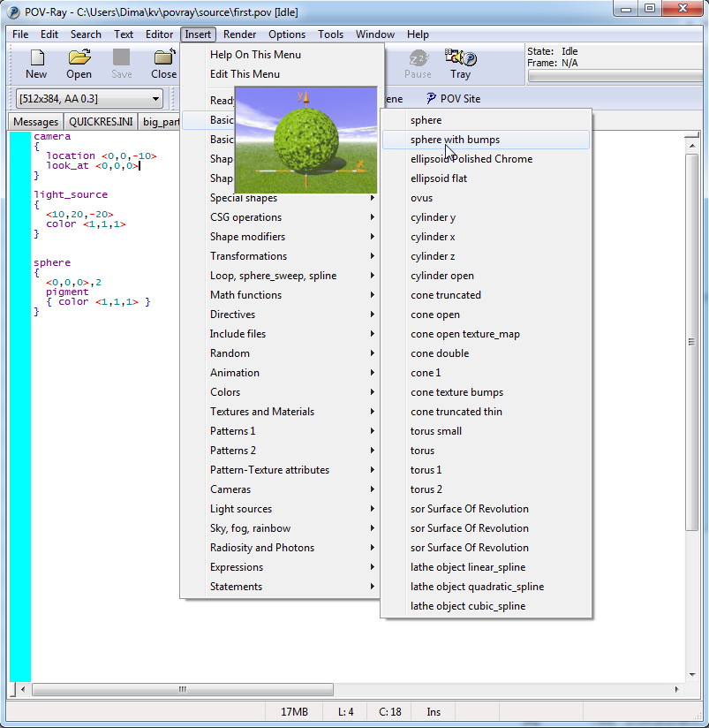Expand the Shape modifiers submenu
The width and height of the screenshot is (709, 728).
(x=281, y=237)
